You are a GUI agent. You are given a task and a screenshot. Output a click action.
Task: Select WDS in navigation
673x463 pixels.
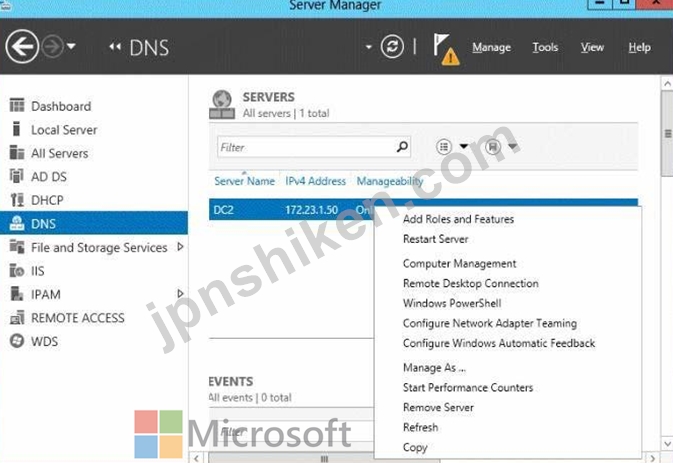44,342
